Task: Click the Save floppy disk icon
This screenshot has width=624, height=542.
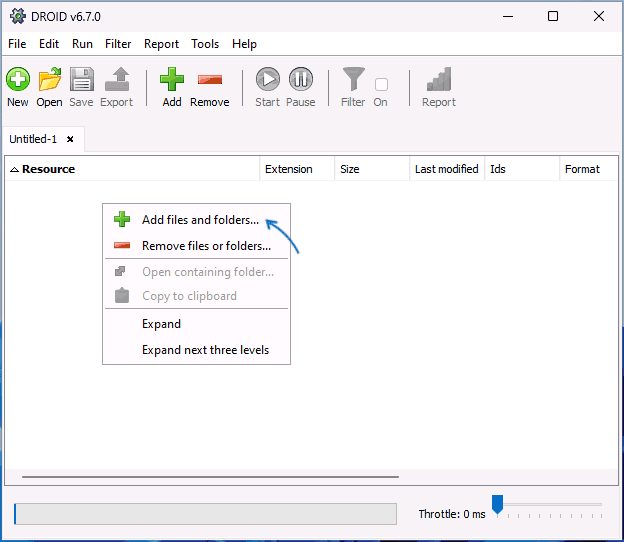Action: click(x=82, y=80)
